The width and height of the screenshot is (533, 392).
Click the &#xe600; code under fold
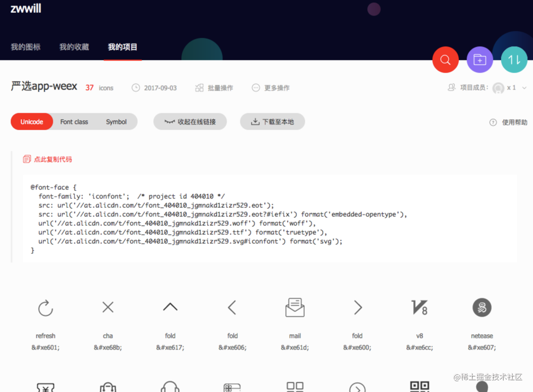(x=357, y=347)
